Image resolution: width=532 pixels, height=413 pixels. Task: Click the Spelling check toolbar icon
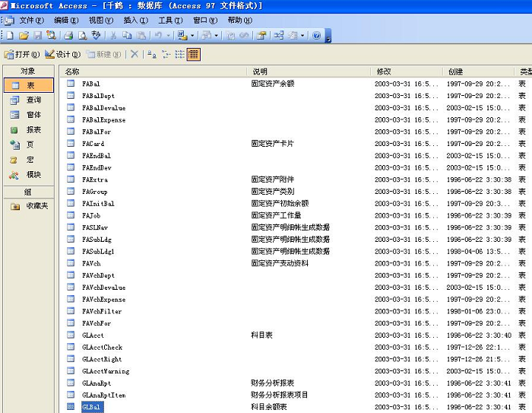point(96,35)
